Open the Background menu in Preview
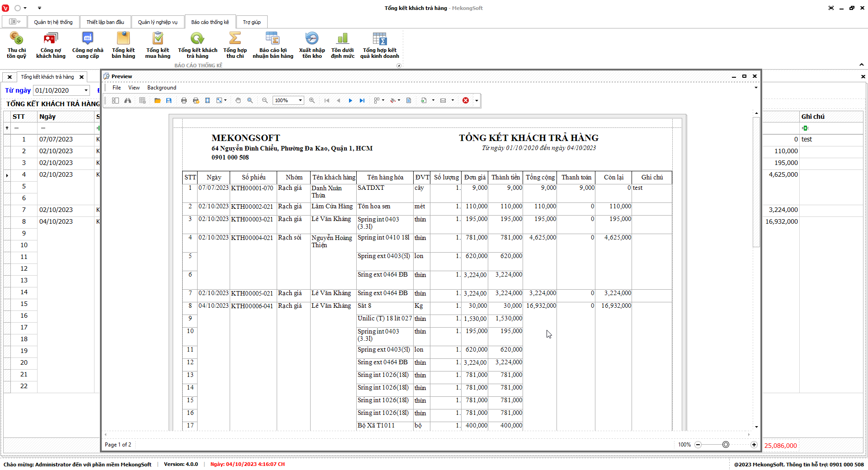This screenshot has height=470, width=868. coord(161,88)
